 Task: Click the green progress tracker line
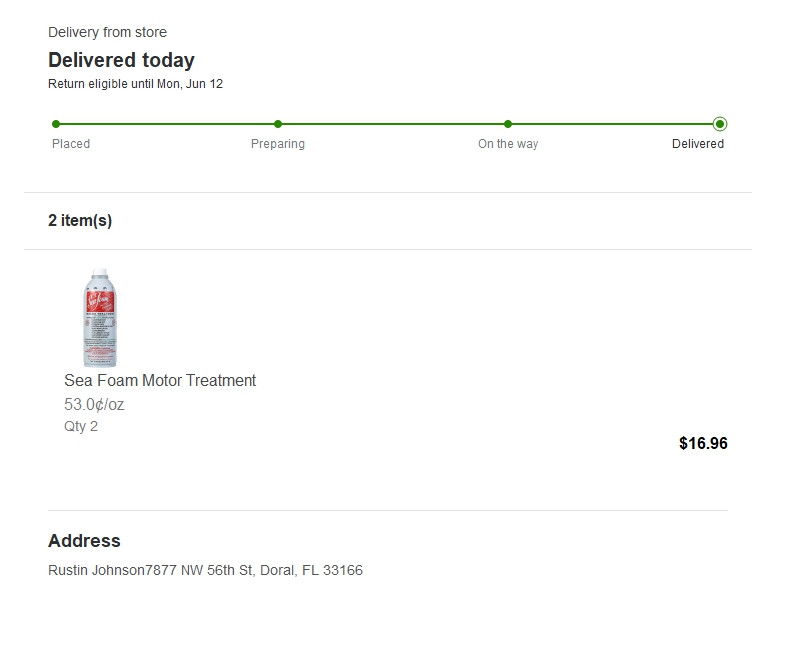click(x=388, y=124)
